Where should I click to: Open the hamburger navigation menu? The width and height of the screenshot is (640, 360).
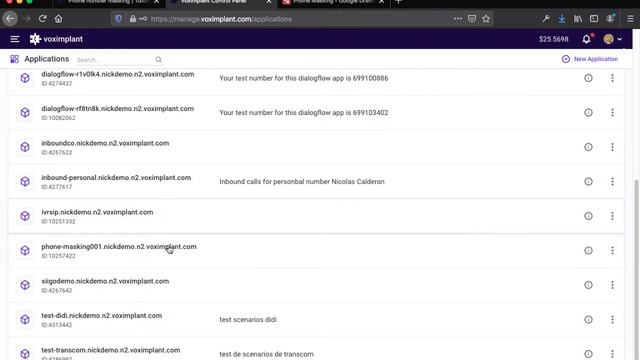(15, 39)
